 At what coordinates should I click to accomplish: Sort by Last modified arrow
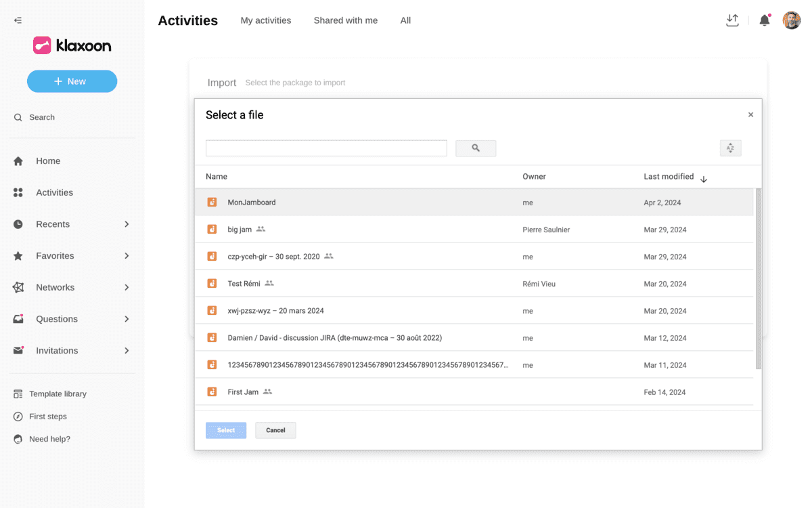pyautogui.click(x=704, y=179)
